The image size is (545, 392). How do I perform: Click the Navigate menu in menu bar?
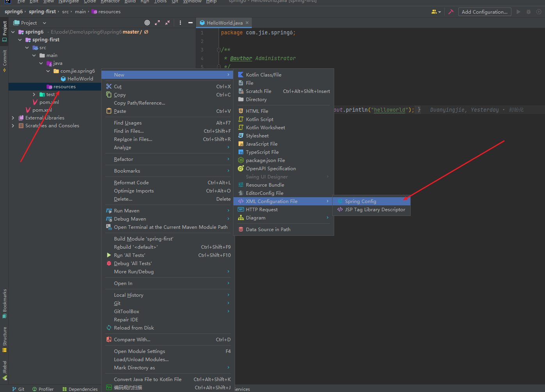click(x=69, y=2)
